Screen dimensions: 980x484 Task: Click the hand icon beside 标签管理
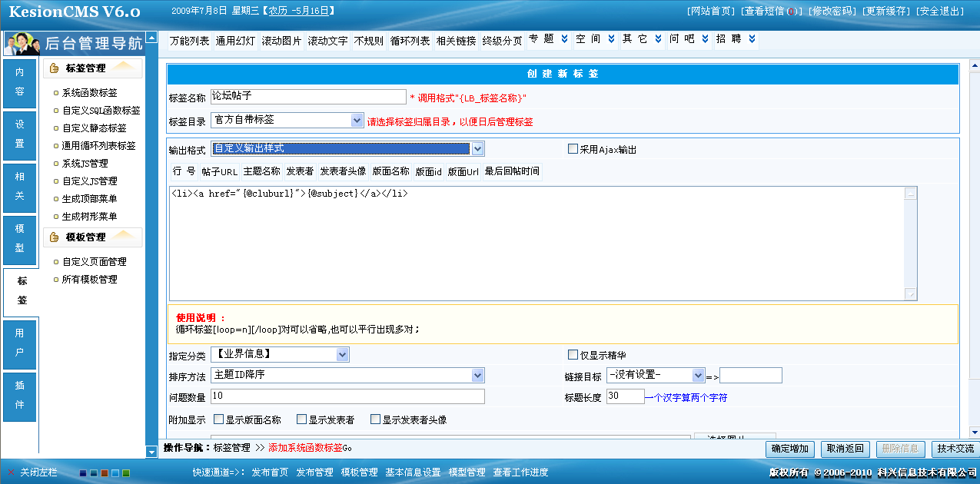[54, 68]
